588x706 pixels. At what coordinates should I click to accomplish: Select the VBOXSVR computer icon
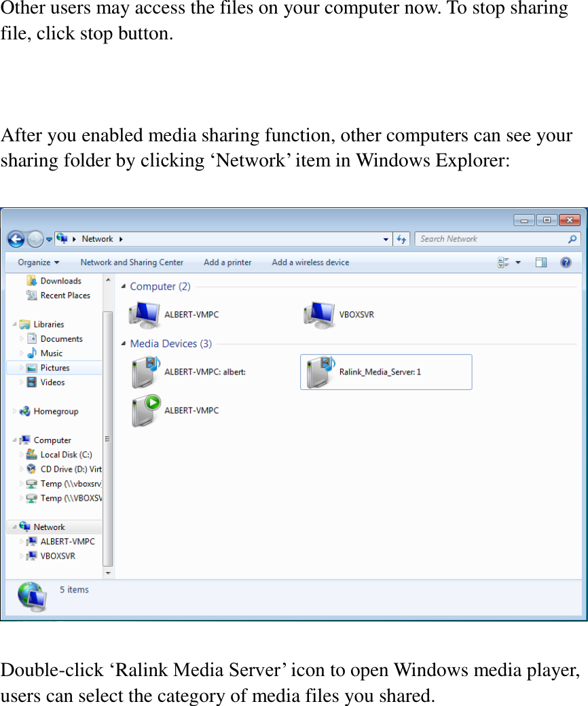coord(339,315)
